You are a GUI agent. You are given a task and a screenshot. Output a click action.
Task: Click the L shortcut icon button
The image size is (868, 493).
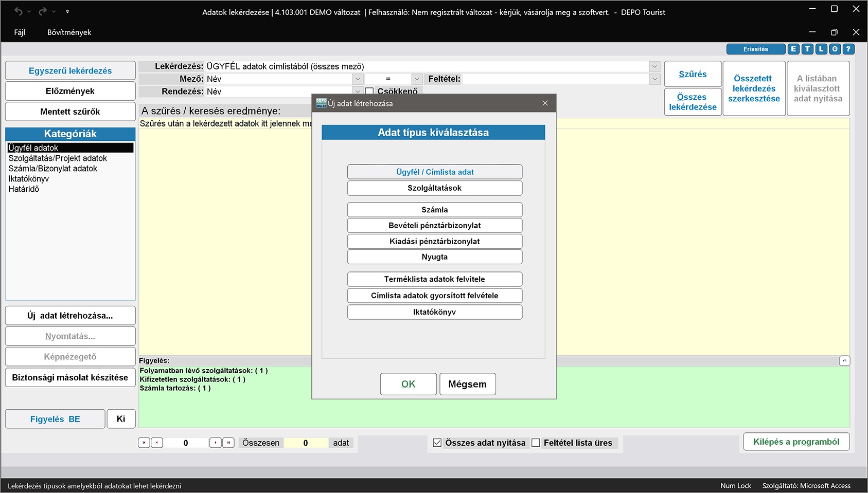pos(821,49)
